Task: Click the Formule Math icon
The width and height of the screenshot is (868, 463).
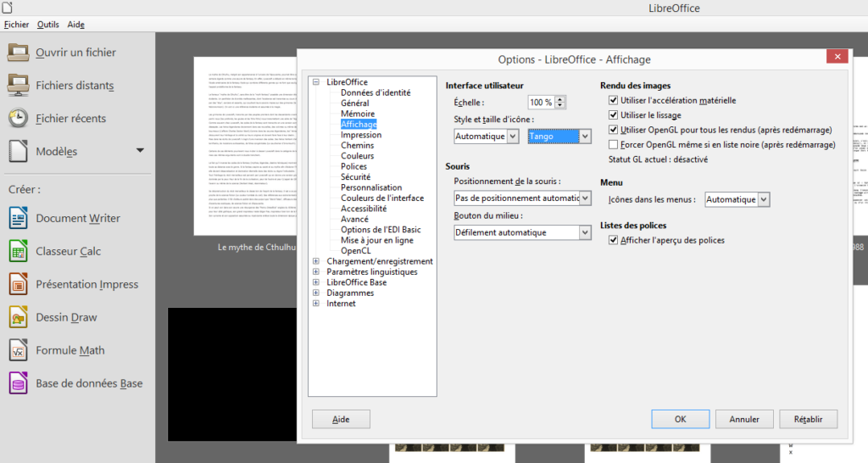Action: (x=19, y=350)
